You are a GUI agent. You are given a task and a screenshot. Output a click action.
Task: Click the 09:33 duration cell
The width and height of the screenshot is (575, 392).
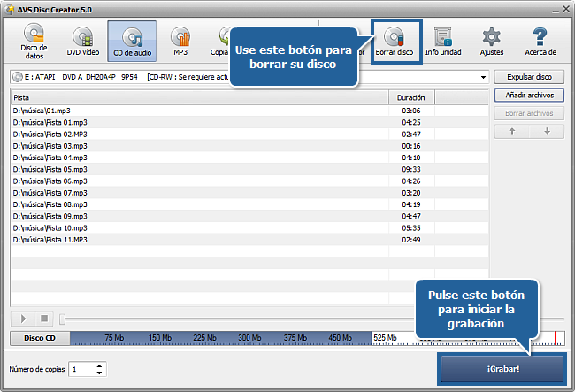coord(411,169)
